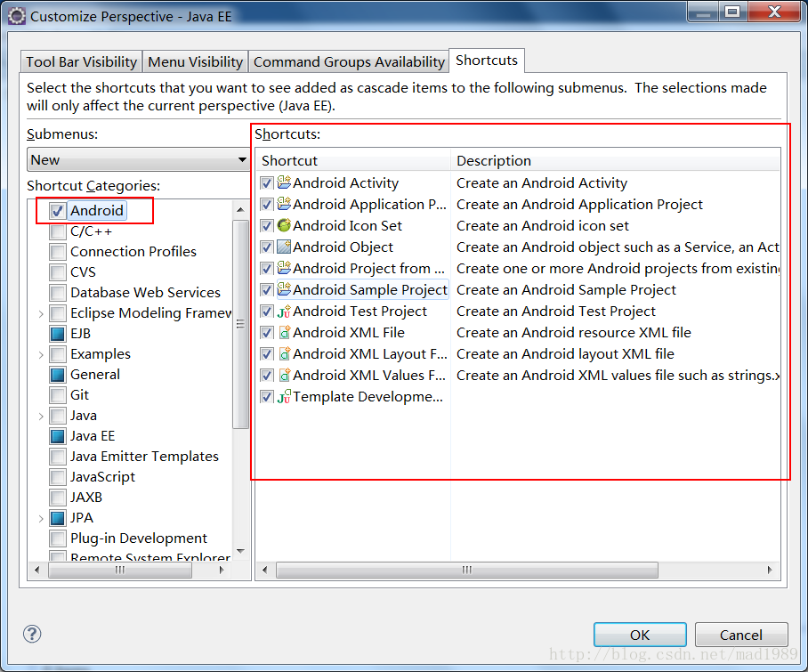Click the Android XML Values File icon

tap(284, 376)
